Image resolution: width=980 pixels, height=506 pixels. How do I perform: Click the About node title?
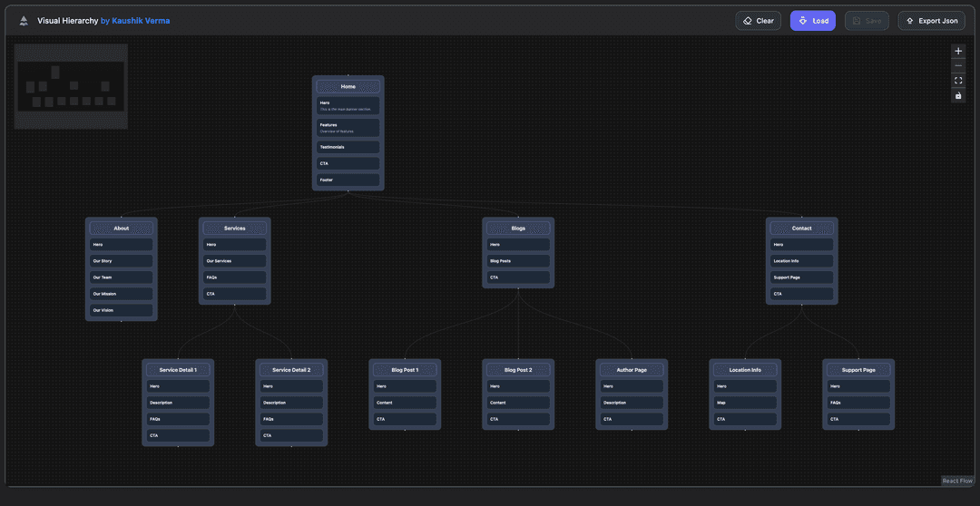tap(122, 229)
